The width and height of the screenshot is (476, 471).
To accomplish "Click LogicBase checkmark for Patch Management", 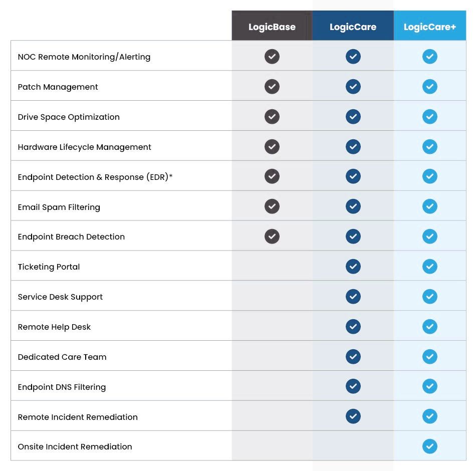I will click(x=272, y=87).
